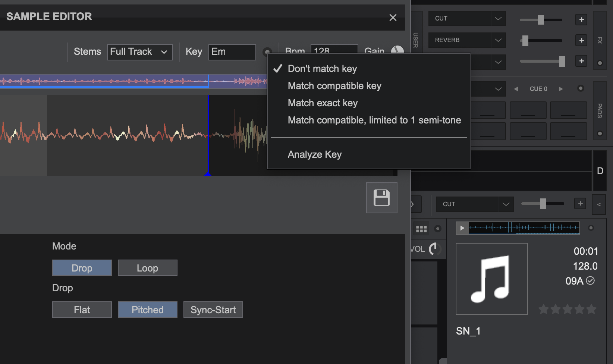Trigger the top-right pad
The height and width of the screenshot is (364, 613).
(x=568, y=110)
